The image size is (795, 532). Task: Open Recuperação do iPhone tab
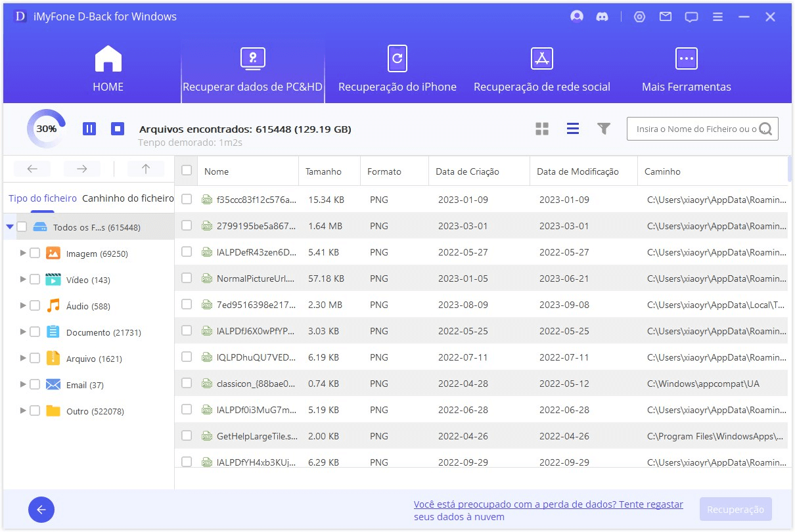click(x=397, y=69)
